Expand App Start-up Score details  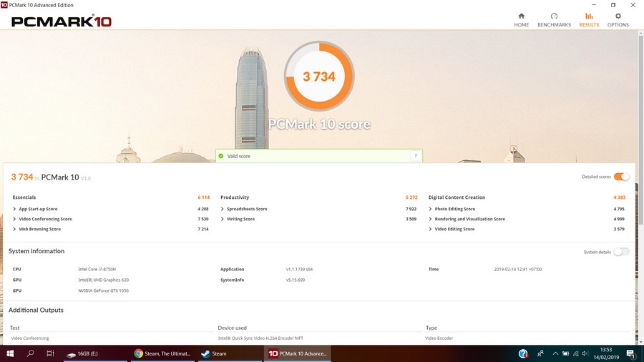tap(14, 209)
